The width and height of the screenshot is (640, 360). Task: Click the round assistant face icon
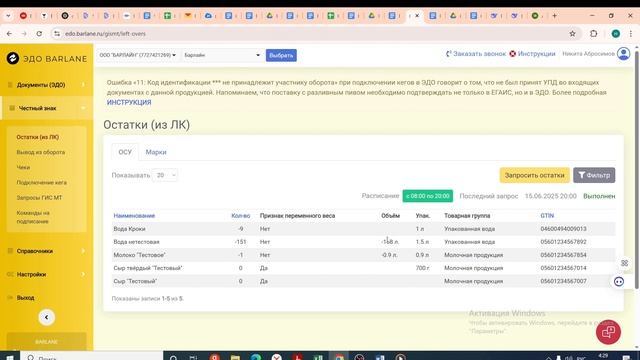coord(619,281)
